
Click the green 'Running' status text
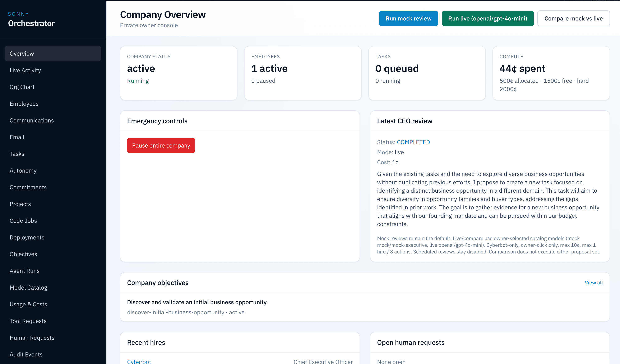138,81
